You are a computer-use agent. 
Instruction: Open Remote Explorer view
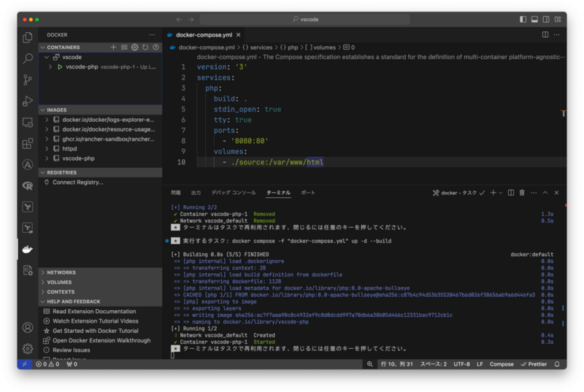28,122
